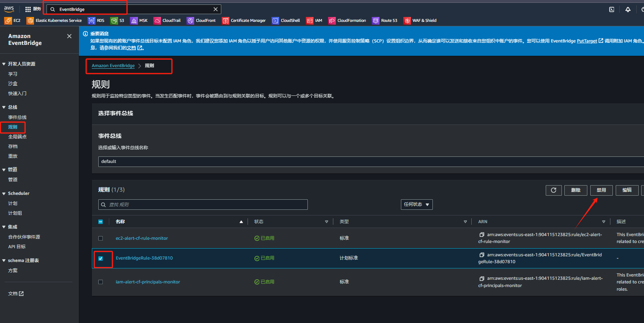Collapse the Scheduler sidebar section
This screenshot has width=644, height=323.
click(x=4, y=193)
